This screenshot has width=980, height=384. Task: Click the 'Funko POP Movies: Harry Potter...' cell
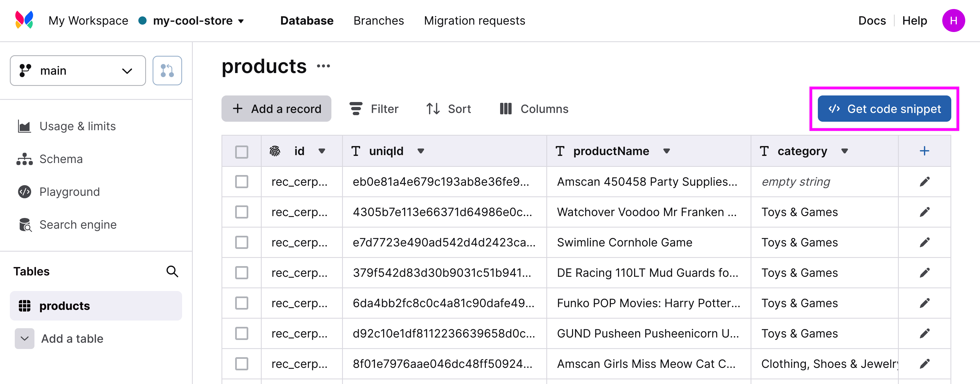tap(649, 303)
